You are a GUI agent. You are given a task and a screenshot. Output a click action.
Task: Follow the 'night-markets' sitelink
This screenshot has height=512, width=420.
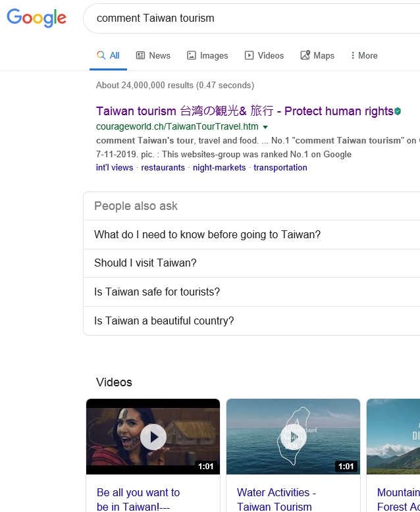(219, 168)
